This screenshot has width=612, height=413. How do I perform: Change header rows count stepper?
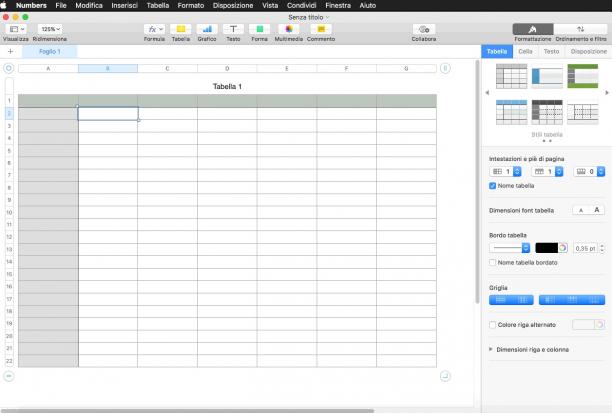[559, 172]
